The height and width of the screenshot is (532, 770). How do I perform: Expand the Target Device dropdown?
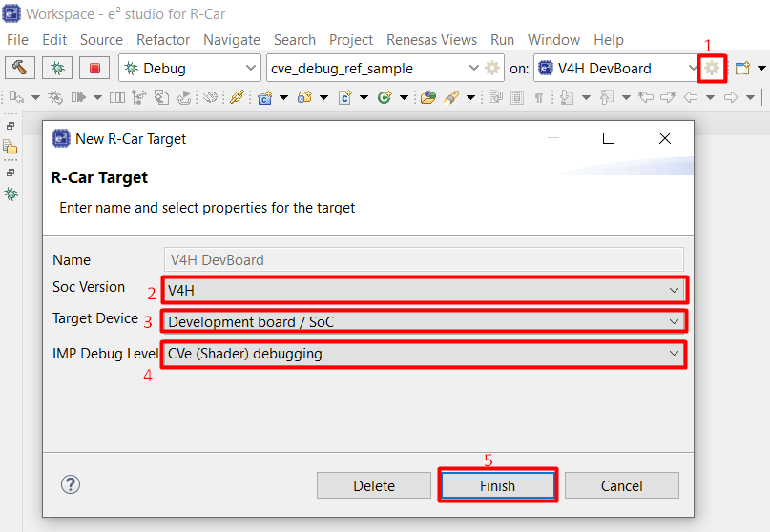coord(424,322)
